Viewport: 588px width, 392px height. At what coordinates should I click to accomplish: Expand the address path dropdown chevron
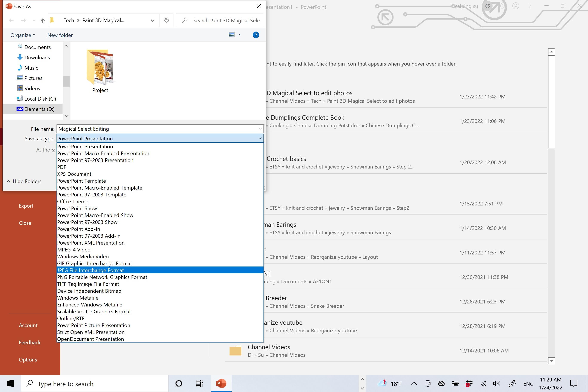tap(153, 20)
